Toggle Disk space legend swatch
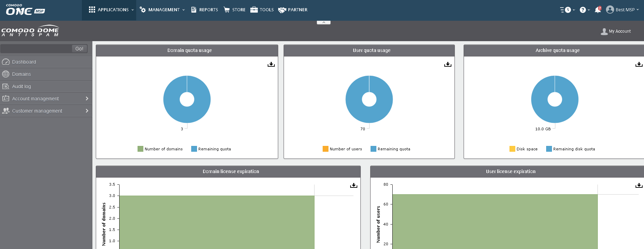Screen dimensions: 644x249 (x=512, y=149)
